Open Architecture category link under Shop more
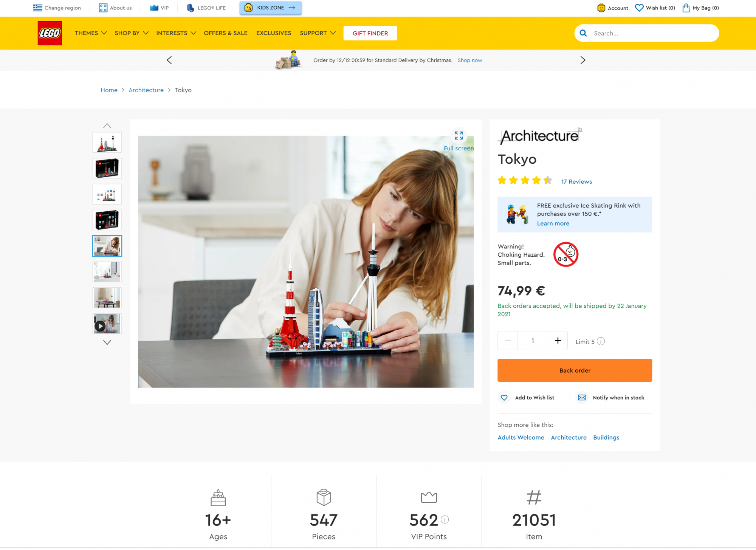The height and width of the screenshot is (550, 756). click(x=569, y=437)
